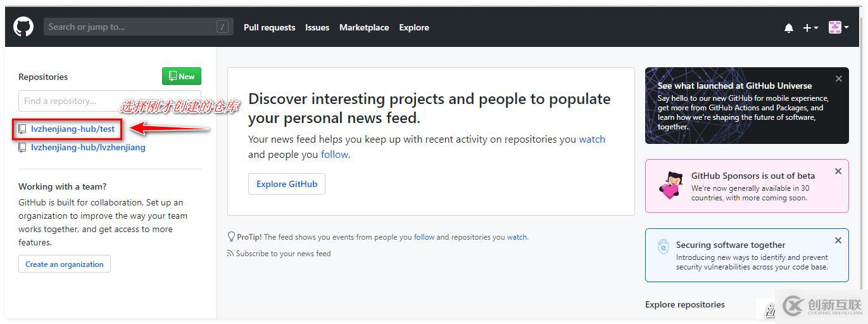868x324 pixels.
Task: Dismiss the Securing software together card
Action: (838, 240)
